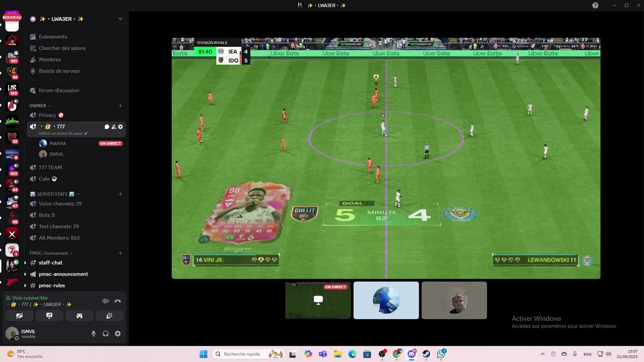Select the EN DIRECT stream thumbnail

[318, 300]
